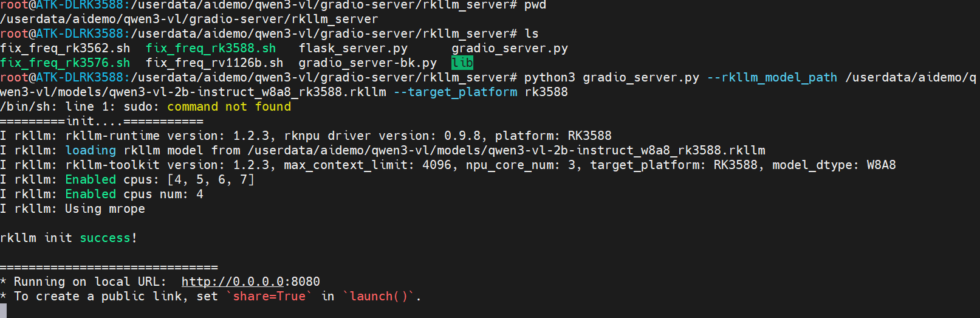Click 'rkllm init success!' message
This screenshot has width=980, height=318.
click(x=69, y=238)
